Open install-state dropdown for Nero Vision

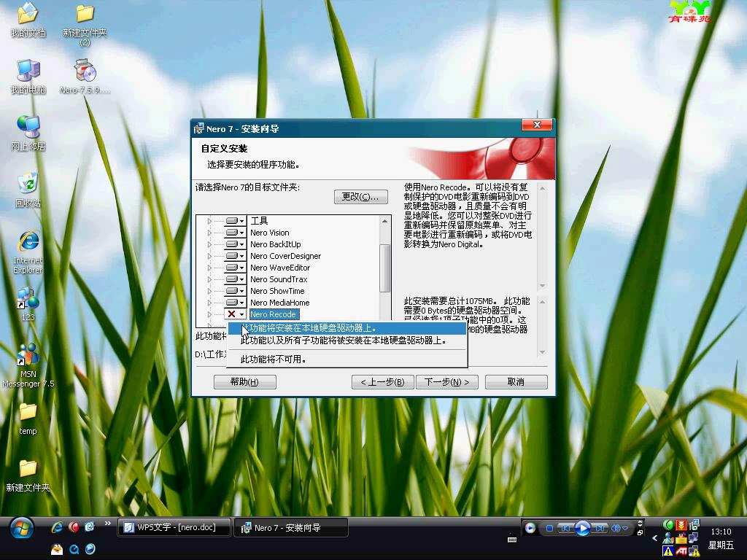click(x=236, y=233)
